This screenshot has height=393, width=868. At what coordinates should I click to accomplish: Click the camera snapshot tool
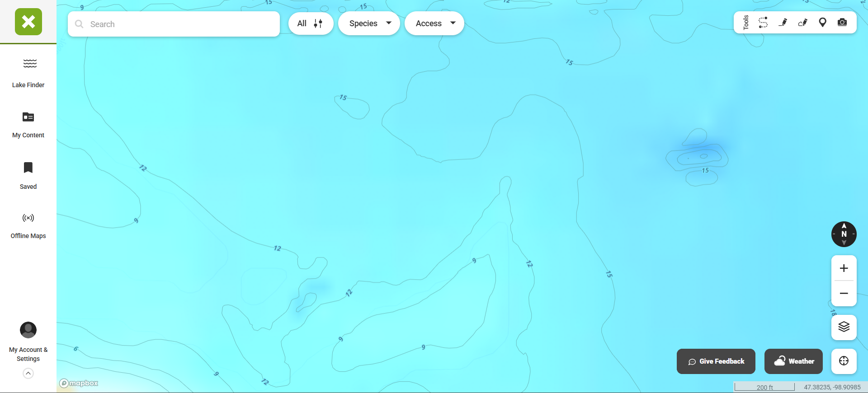[842, 23]
